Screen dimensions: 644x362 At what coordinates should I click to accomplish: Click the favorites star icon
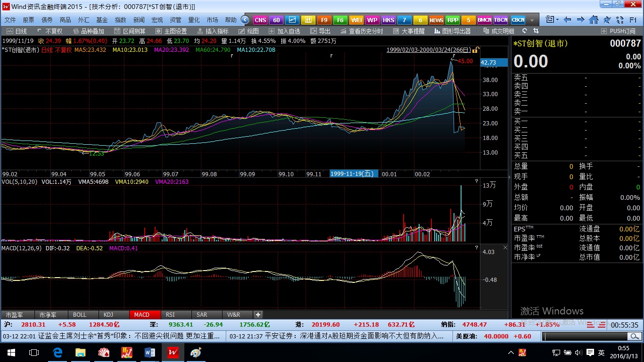tap(607, 20)
